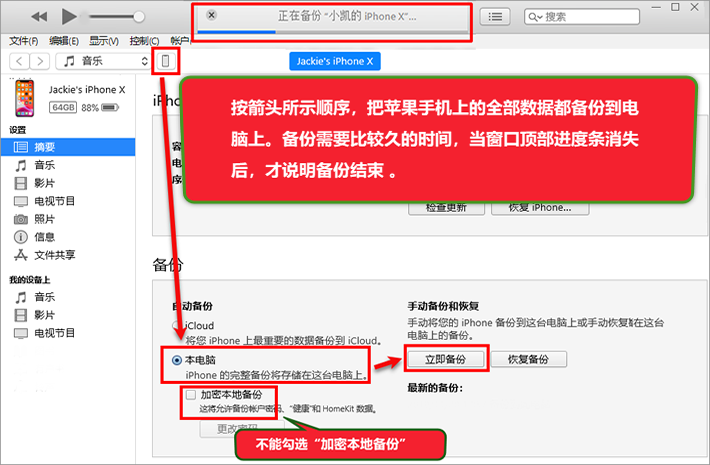Click the 手动备份和恢复 heading
The image size is (710, 465).
443,307
